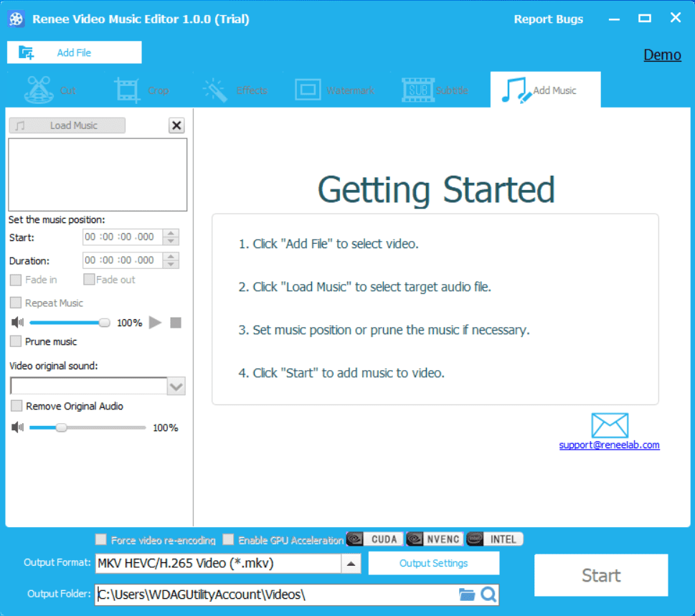This screenshot has width=695, height=616.
Task: Decrease Start time with down arrow
Action: click(x=171, y=241)
